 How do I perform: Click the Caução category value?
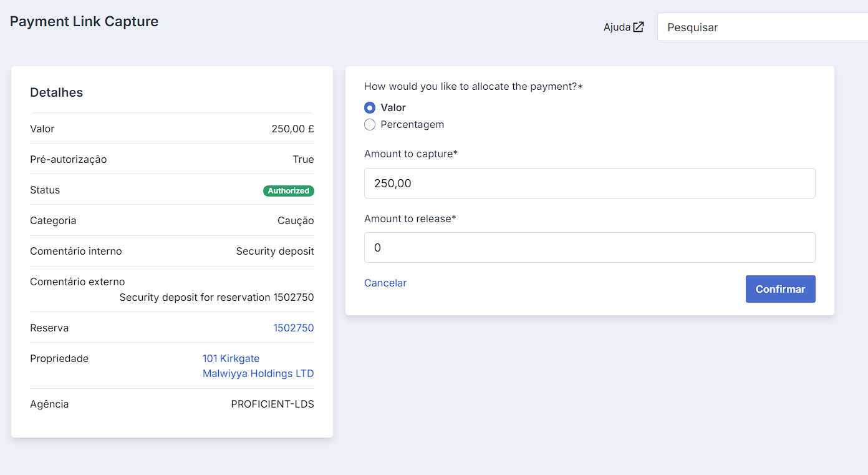[296, 220]
